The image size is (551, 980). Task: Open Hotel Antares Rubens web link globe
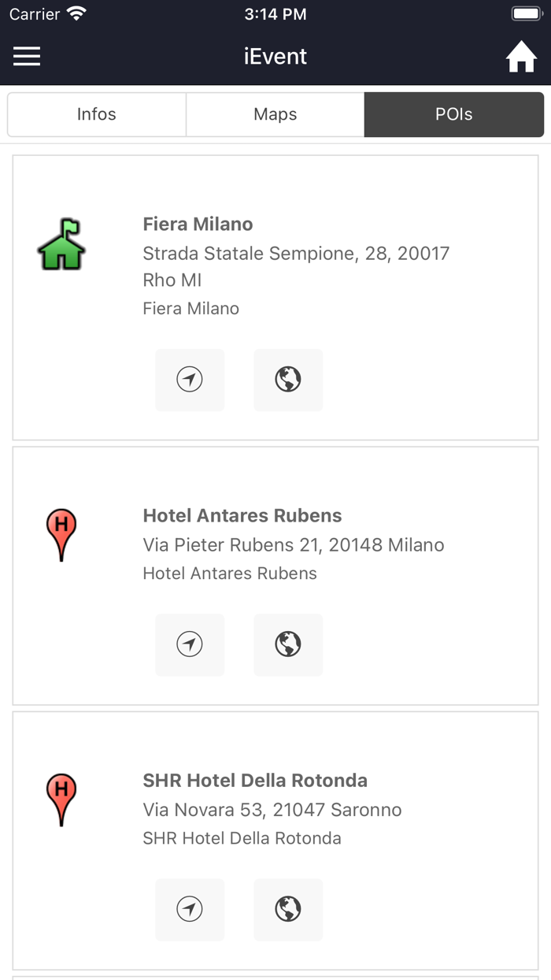point(288,644)
